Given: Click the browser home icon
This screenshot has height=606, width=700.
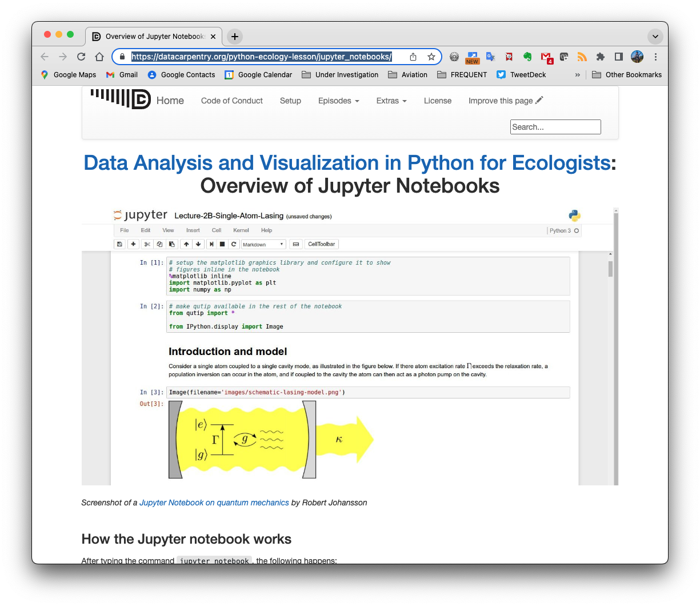Looking at the screenshot, I should pos(99,57).
